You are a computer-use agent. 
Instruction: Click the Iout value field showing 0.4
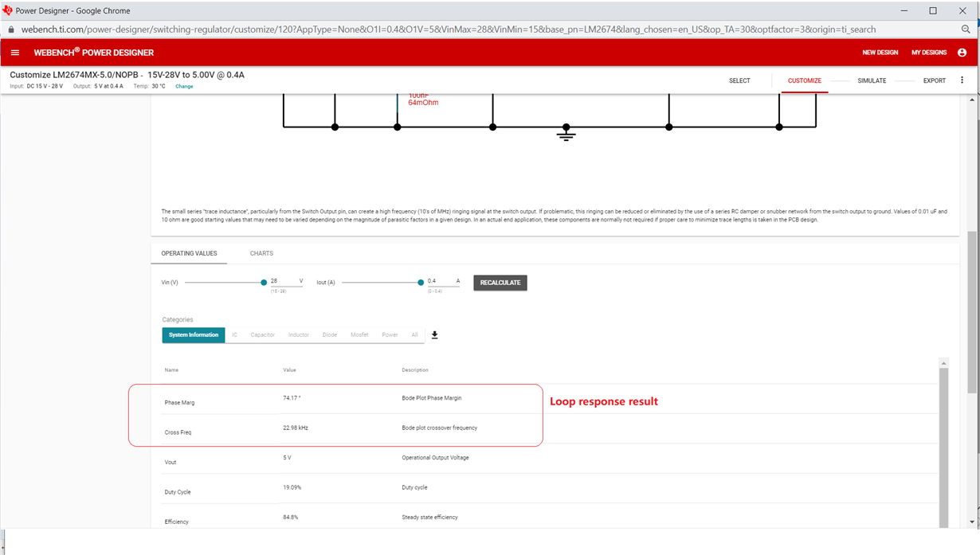(x=444, y=281)
